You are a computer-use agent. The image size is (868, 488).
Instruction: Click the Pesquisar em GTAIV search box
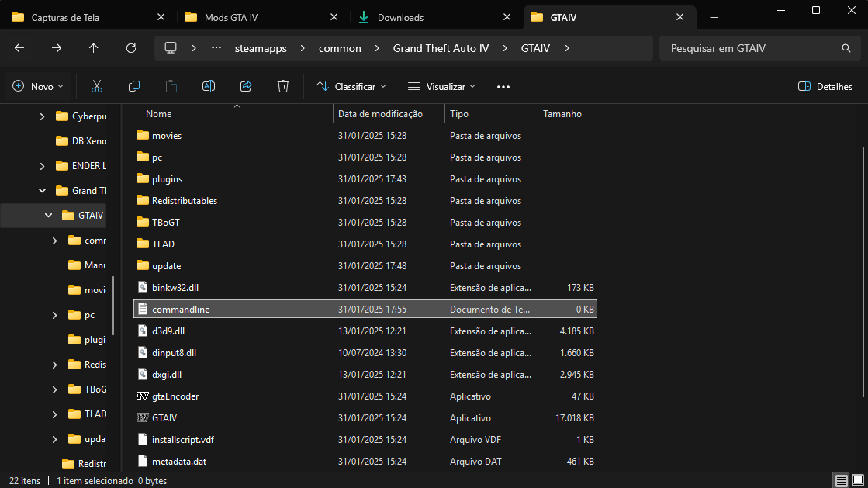[x=752, y=48]
